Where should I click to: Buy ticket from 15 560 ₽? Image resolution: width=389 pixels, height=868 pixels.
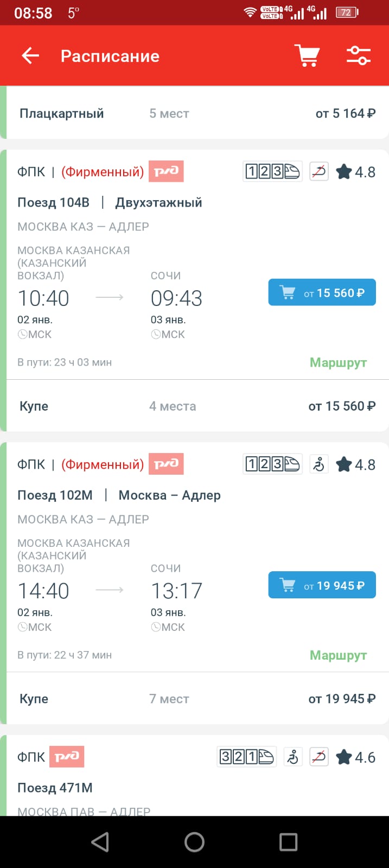pyautogui.click(x=322, y=293)
